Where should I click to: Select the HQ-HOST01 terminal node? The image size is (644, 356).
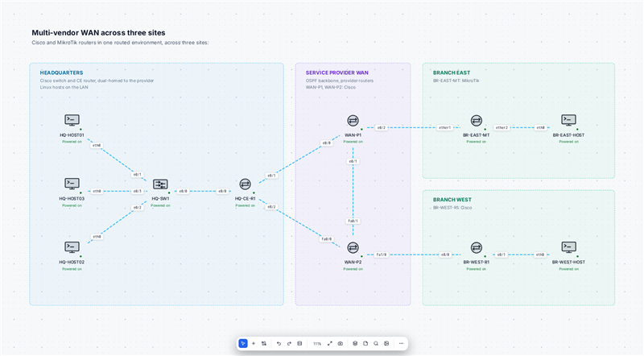point(72,121)
